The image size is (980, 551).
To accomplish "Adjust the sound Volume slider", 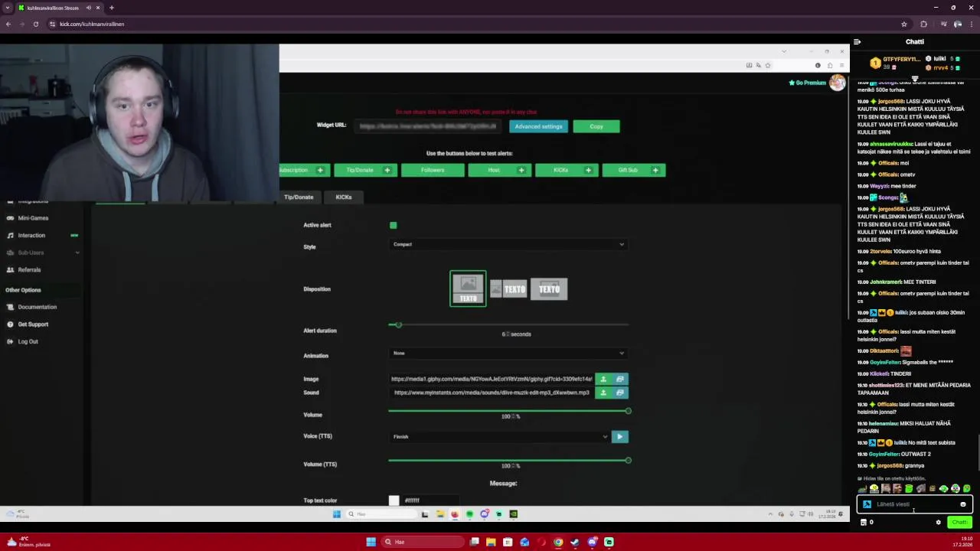I will click(x=508, y=411).
